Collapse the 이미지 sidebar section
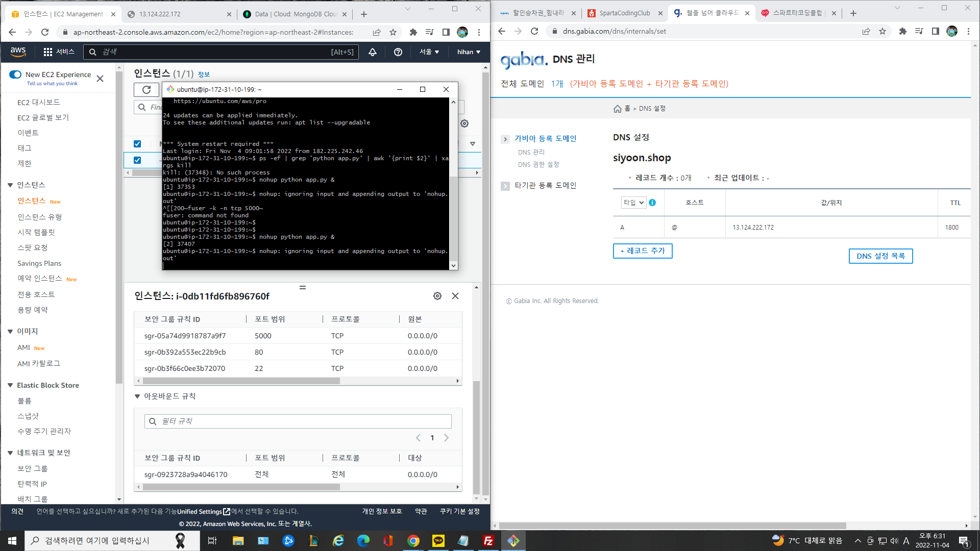Image resolution: width=980 pixels, height=551 pixels. [x=10, y=332]
